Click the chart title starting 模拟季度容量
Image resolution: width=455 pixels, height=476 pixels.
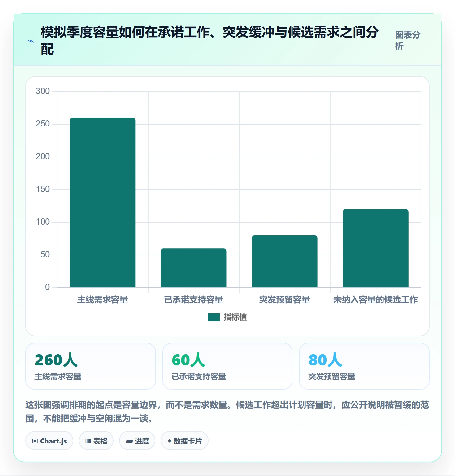(x=210, y=41)
